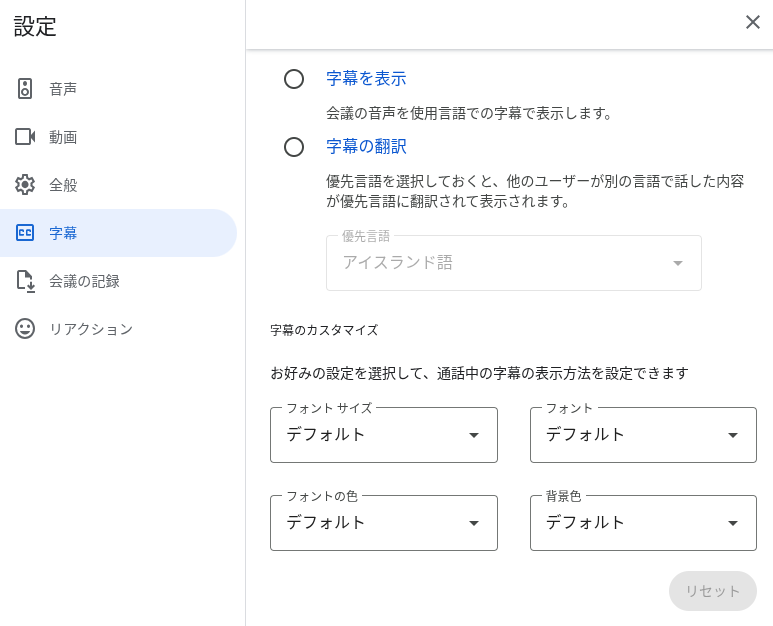Switch to the 会議の記録 tab
773x626 pixels.
point(118,281)
